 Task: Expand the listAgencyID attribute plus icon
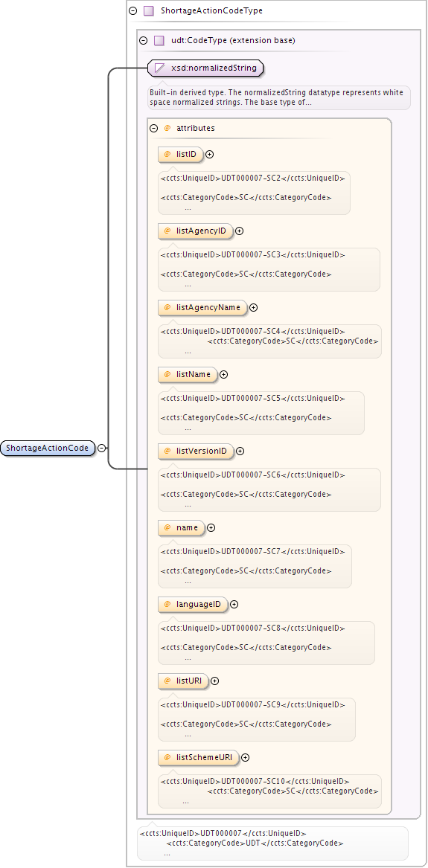point(239,231)
